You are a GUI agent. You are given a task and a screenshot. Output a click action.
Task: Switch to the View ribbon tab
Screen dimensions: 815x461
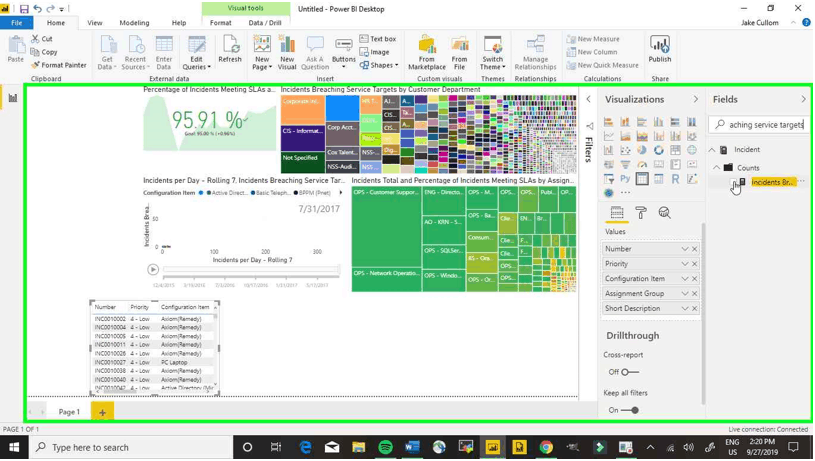tap(95, 23)
